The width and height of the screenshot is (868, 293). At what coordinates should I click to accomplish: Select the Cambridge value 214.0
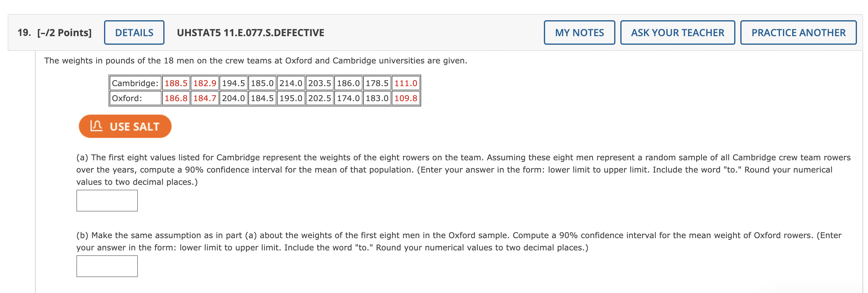click(290, 83)
